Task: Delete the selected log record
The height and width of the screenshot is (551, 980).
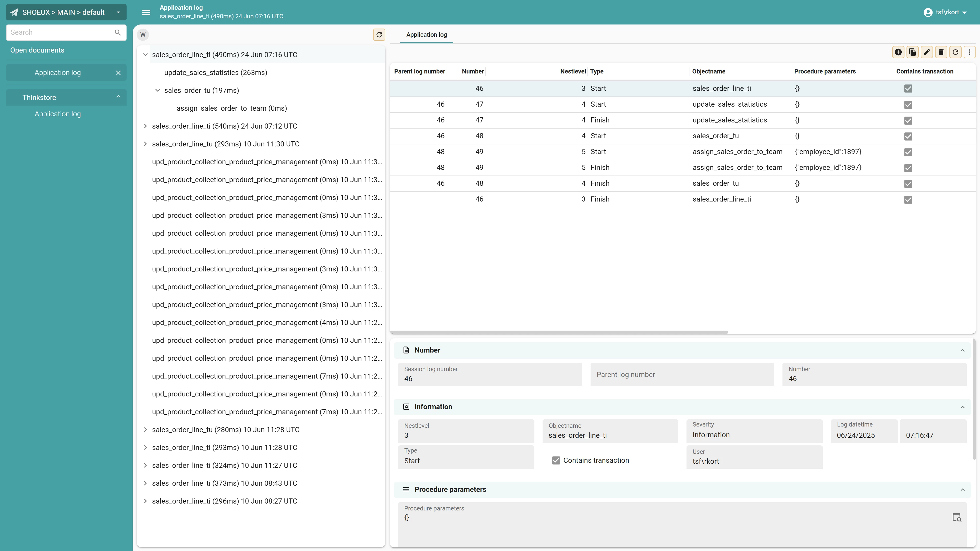Action: tap(941, 52)
